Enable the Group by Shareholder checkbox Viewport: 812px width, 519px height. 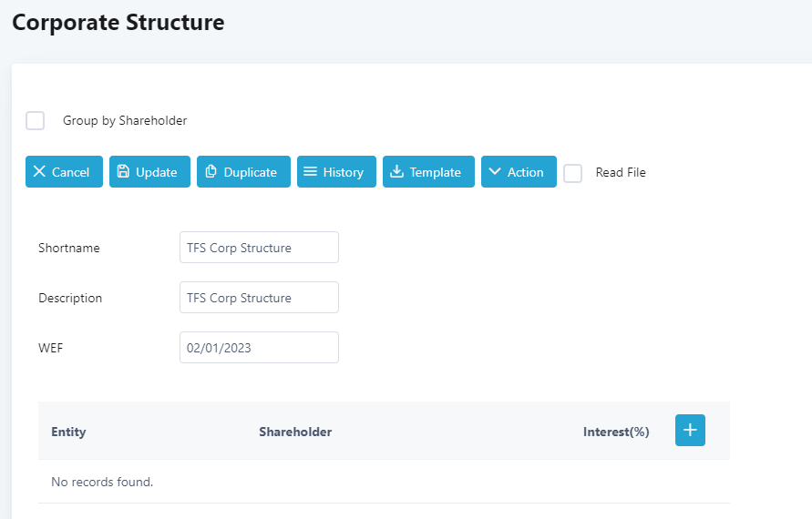tap(36, 120)
